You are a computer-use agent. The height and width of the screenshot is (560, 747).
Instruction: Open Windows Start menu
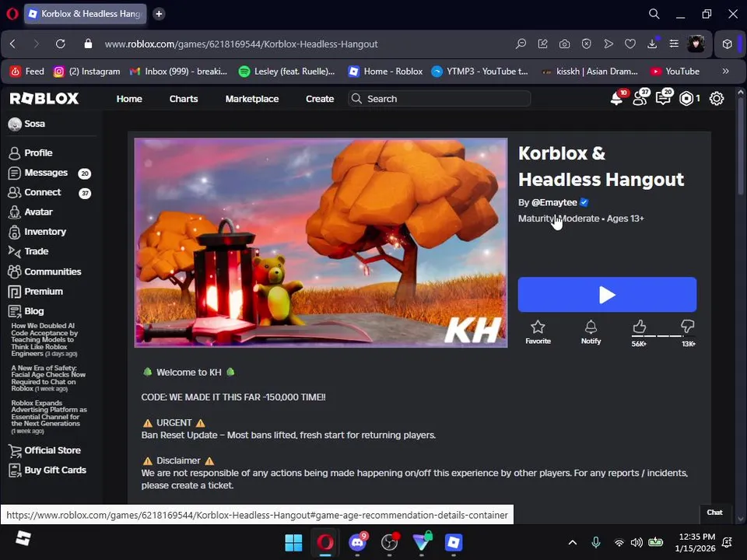coord(293,542)
